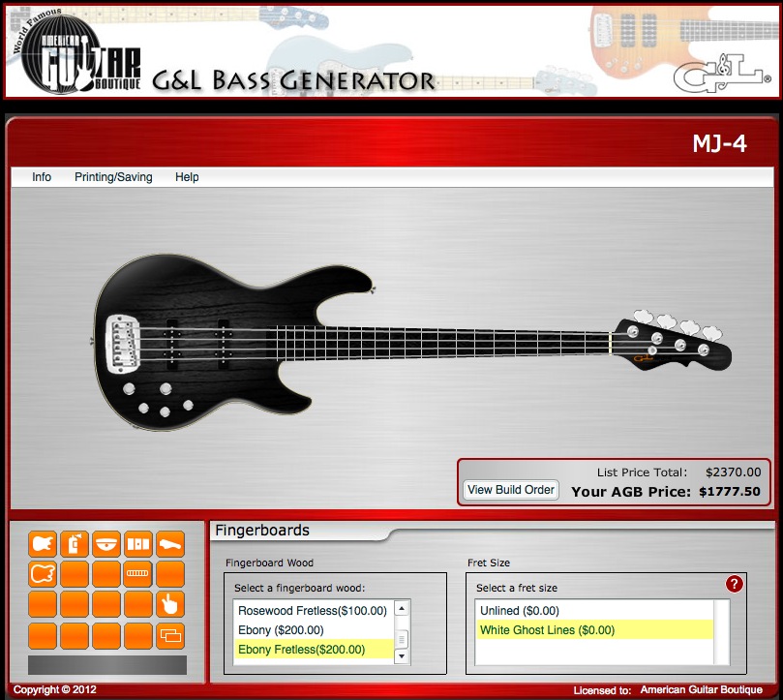Click the American Guitar Boutique logo
783x700 pixels.
76,52
